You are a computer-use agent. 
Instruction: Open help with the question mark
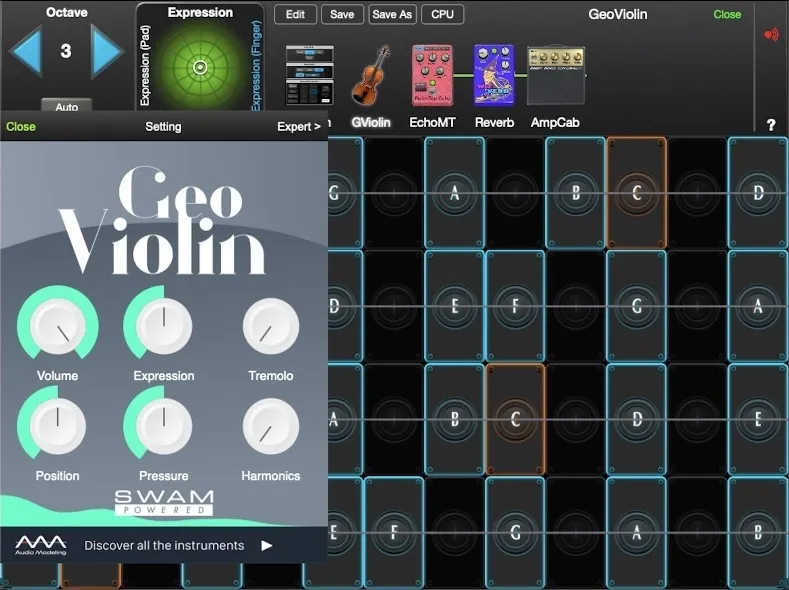770,125
